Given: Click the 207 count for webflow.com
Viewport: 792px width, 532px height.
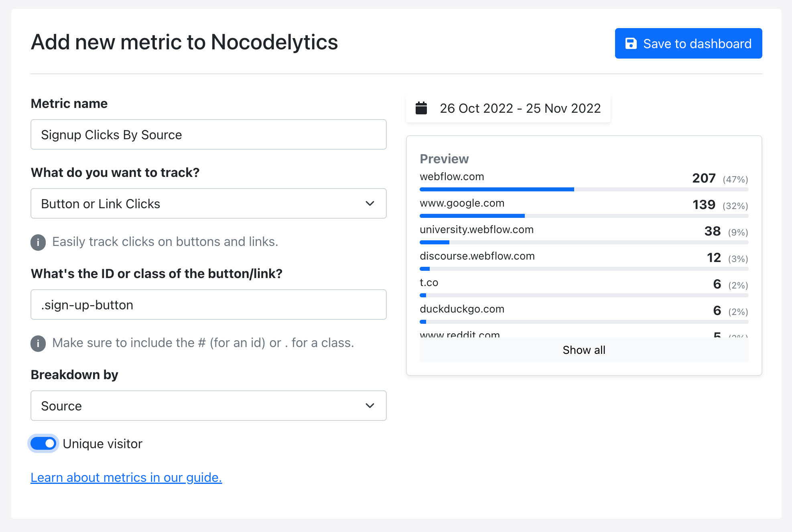Looking at the screenshot, I should point(704,178).
